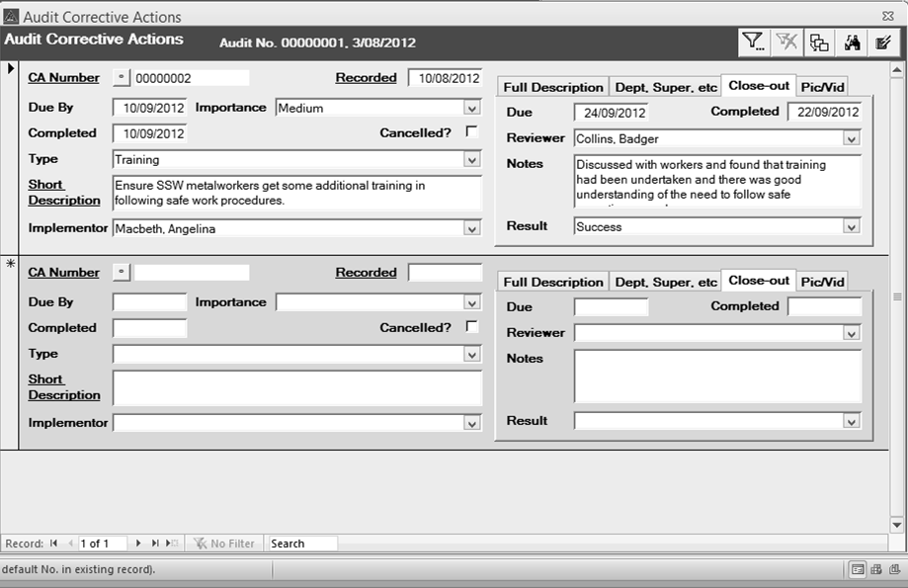The image size is (908, 588).
Task: Select Close-out tab of first record
Action: [x=759, y=86]
